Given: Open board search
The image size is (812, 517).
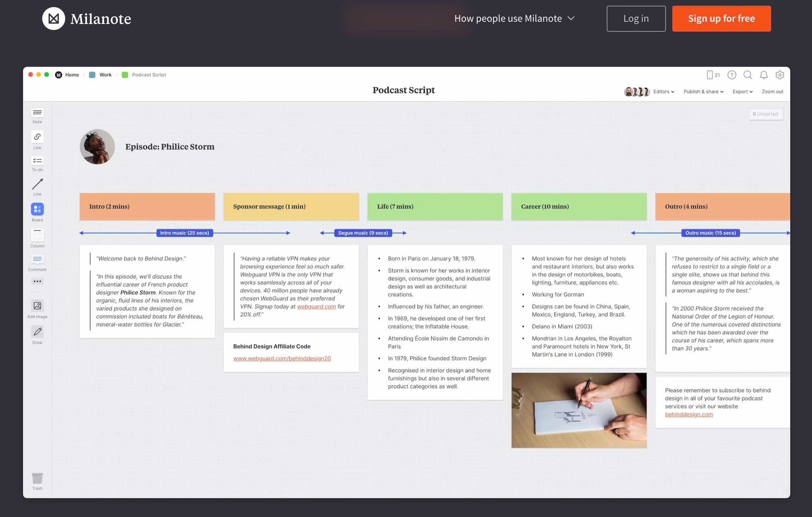Looking at the screenshot, I should pyautogui.click(x=748, y=75).
